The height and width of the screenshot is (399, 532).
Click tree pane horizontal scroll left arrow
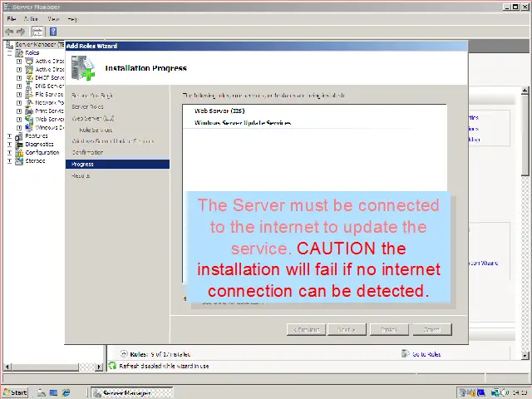[7, 367]
